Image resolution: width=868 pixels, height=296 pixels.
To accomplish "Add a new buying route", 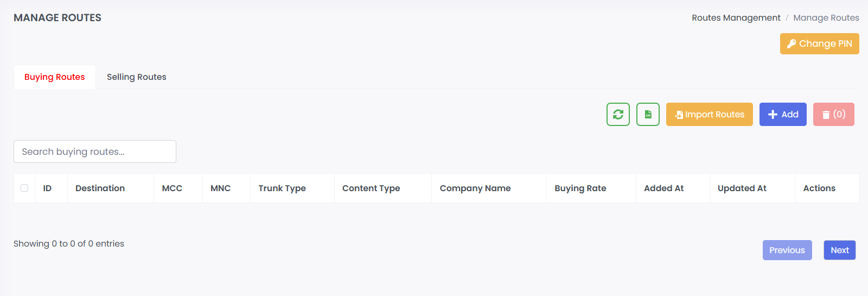I will 783,115.
